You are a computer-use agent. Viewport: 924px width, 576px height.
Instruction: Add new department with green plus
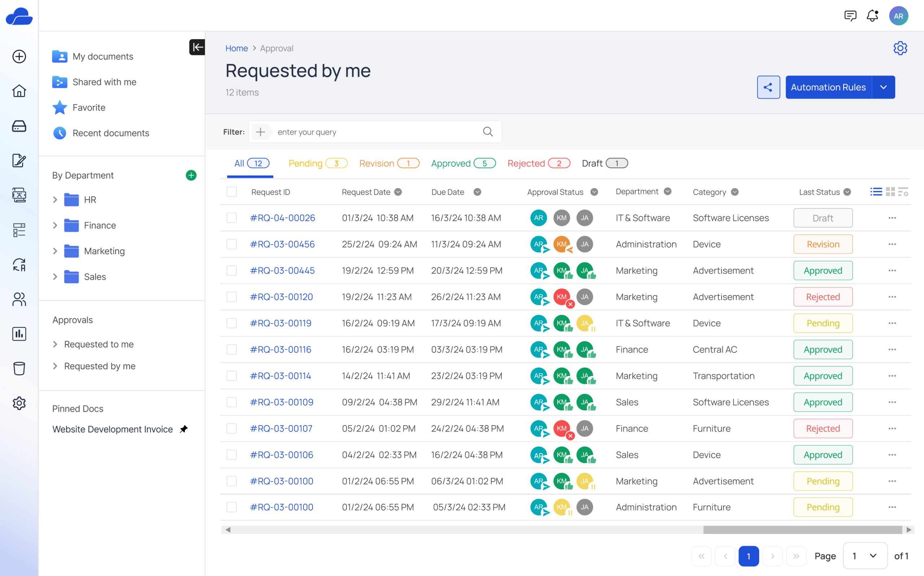(191, 175)
